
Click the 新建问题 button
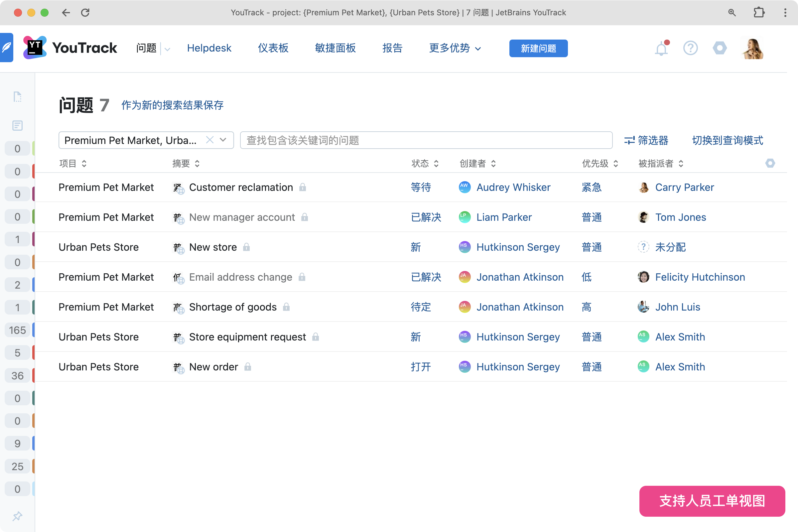click(538, 48)
